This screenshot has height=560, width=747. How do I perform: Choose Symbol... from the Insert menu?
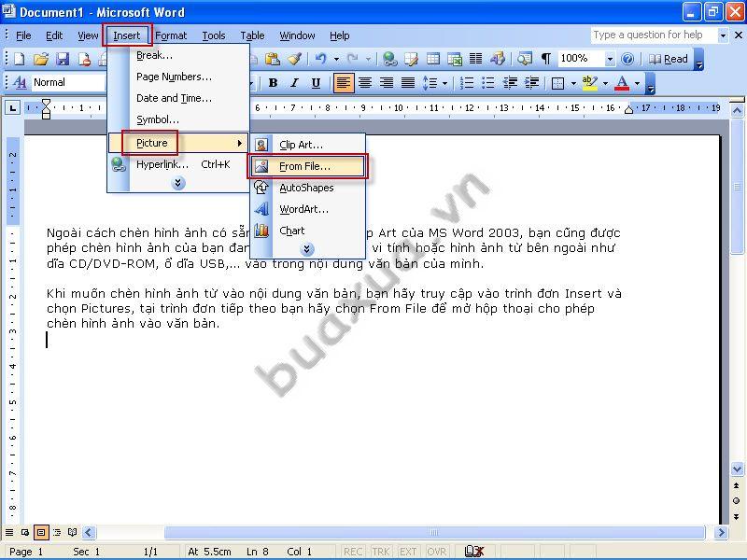click(x=178, y=120)
